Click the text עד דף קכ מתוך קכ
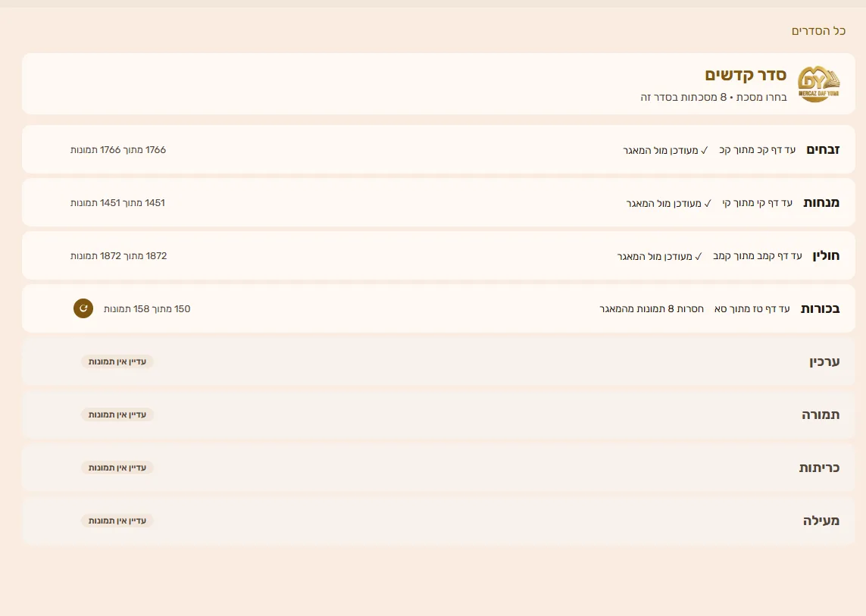 (757, 150)
